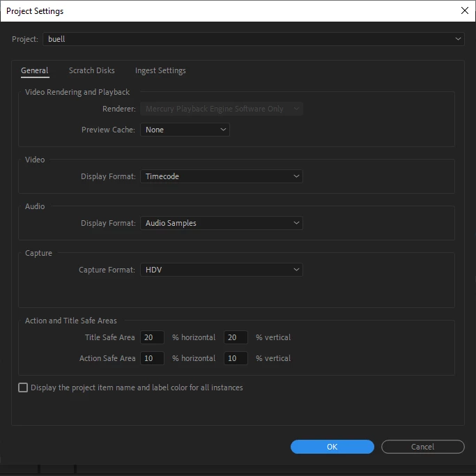Switch to the General tab
476x476 pixels.
[x=35, y=70]
